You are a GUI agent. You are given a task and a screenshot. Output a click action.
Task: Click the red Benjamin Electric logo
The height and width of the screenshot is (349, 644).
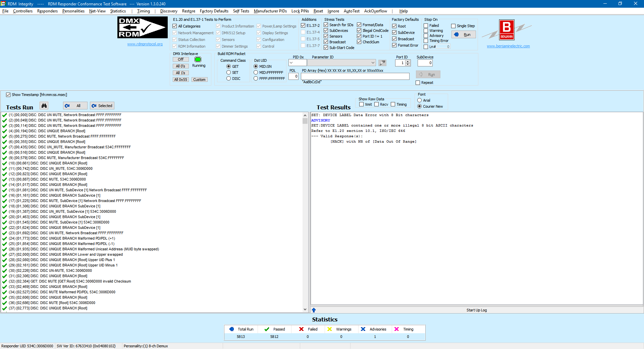[506, 30]
